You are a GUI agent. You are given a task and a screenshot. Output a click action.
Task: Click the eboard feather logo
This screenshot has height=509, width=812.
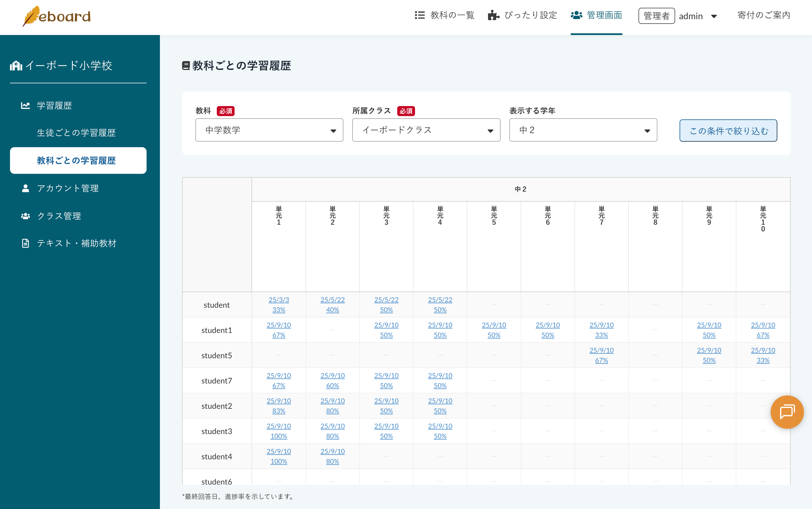[56, 16]
